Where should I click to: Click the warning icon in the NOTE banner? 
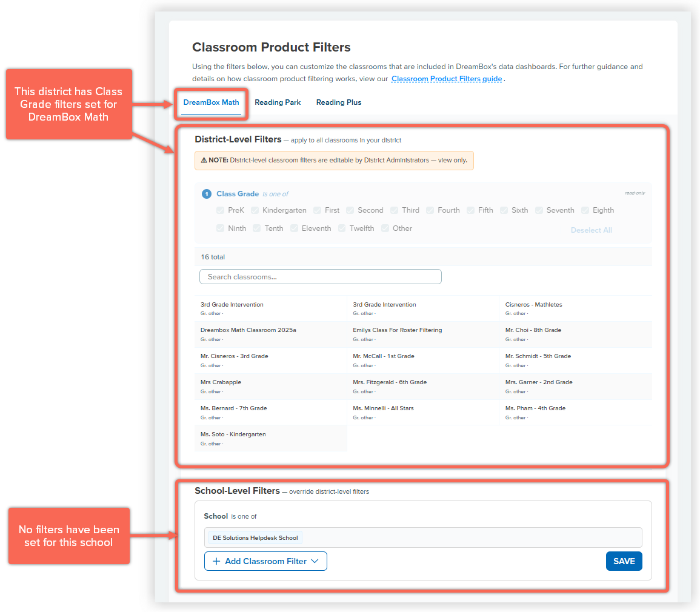[x=204, y=160]
